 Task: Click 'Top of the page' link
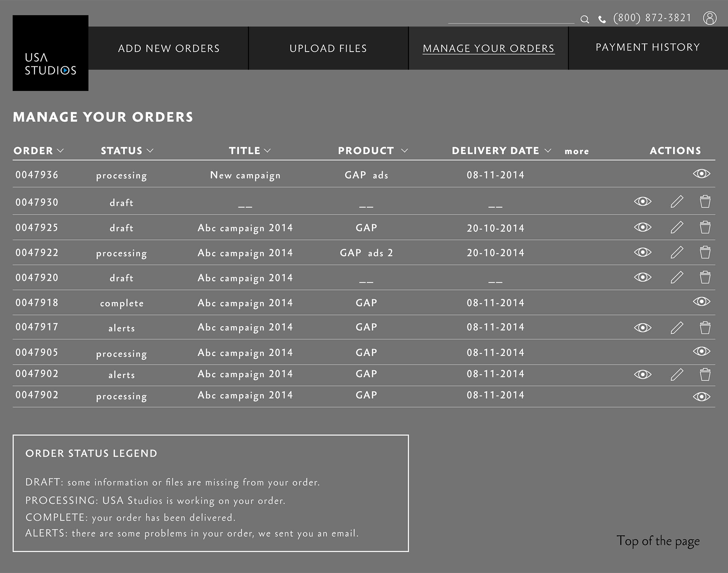[658, 541]
